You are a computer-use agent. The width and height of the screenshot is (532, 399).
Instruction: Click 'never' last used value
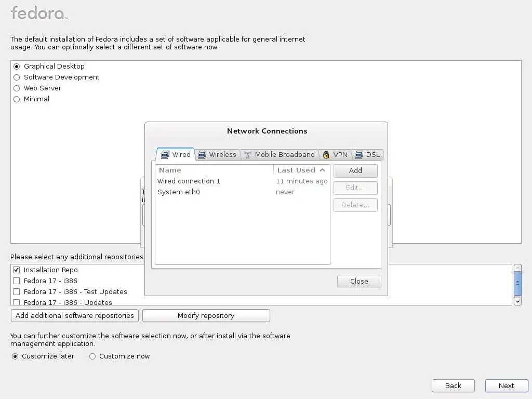(x=285, y=192)
